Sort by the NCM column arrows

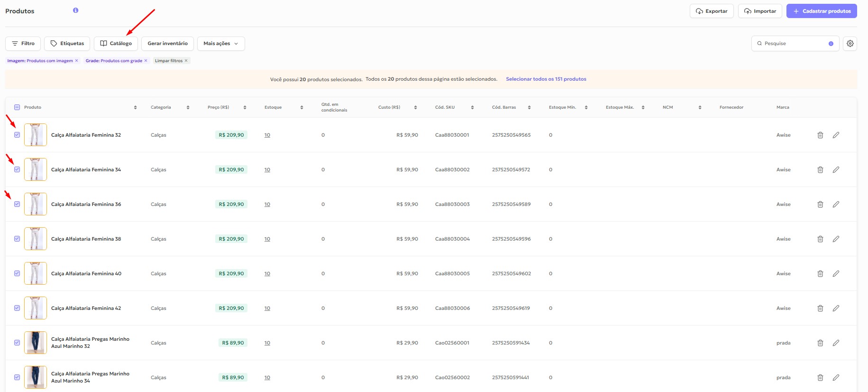[700, 108]
